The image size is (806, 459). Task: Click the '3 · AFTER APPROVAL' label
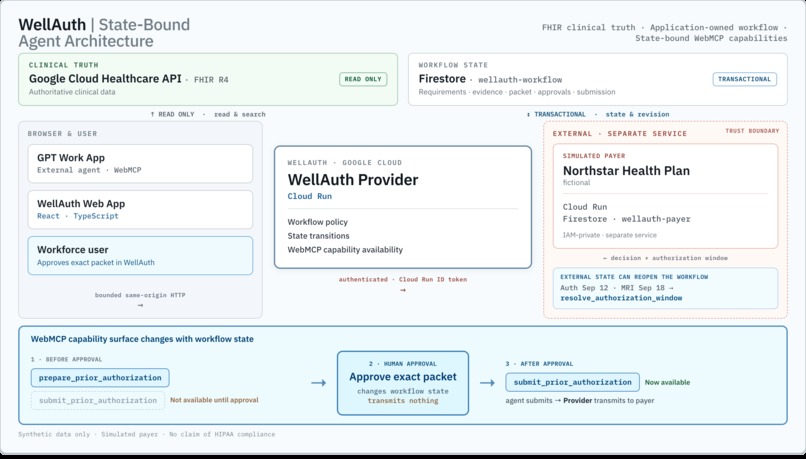[x=539, y=364]
